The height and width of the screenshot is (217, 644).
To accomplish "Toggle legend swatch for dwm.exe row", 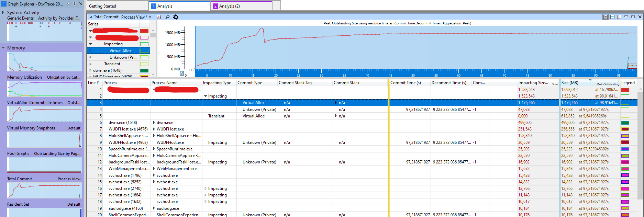I will (x=625, y=123).
